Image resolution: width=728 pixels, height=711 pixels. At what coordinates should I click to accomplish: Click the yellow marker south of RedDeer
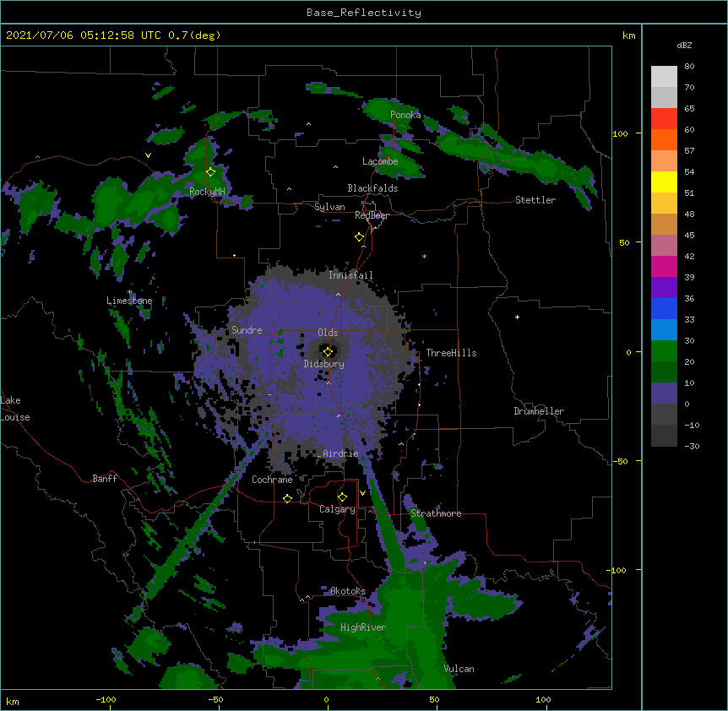click(359, 237)
